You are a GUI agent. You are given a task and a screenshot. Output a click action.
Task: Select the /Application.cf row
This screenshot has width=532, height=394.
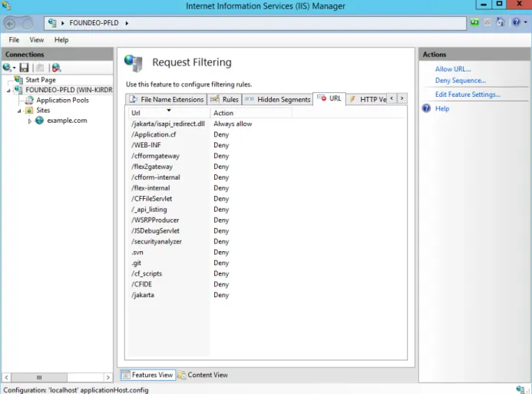[x=266, y=134]
